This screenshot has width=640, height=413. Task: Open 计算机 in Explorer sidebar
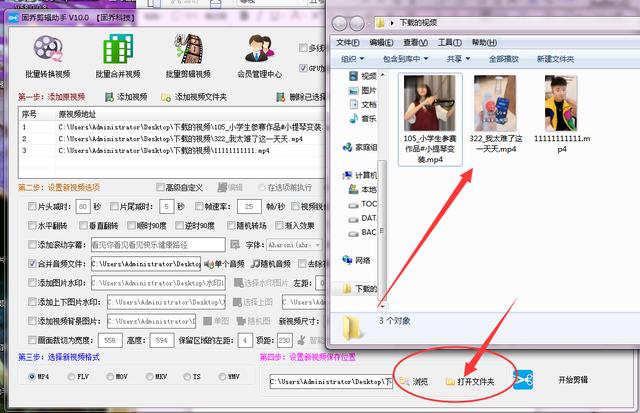(360, 175)
